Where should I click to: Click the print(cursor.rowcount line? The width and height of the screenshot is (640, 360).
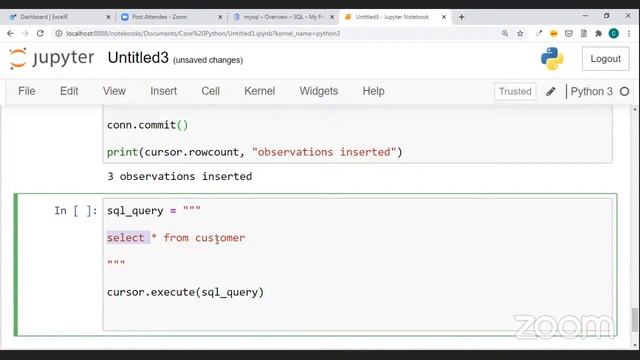click(255, 152)
